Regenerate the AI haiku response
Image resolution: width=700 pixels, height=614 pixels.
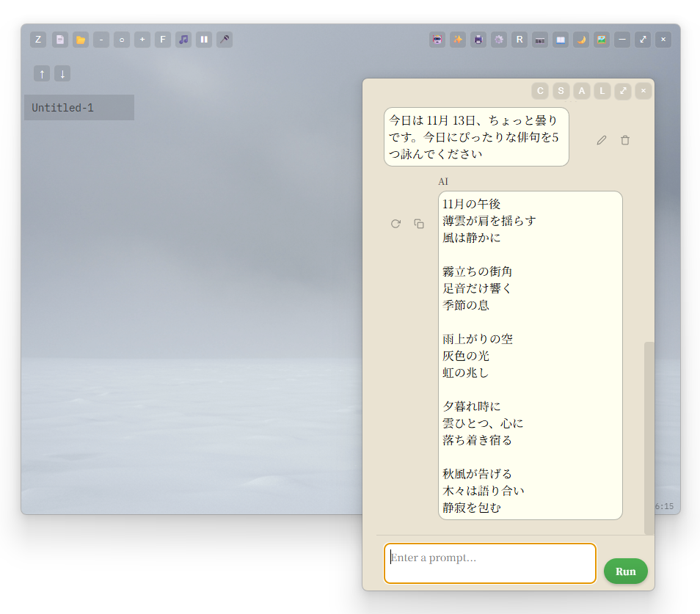pyautogui.click(x=395, y=224)
